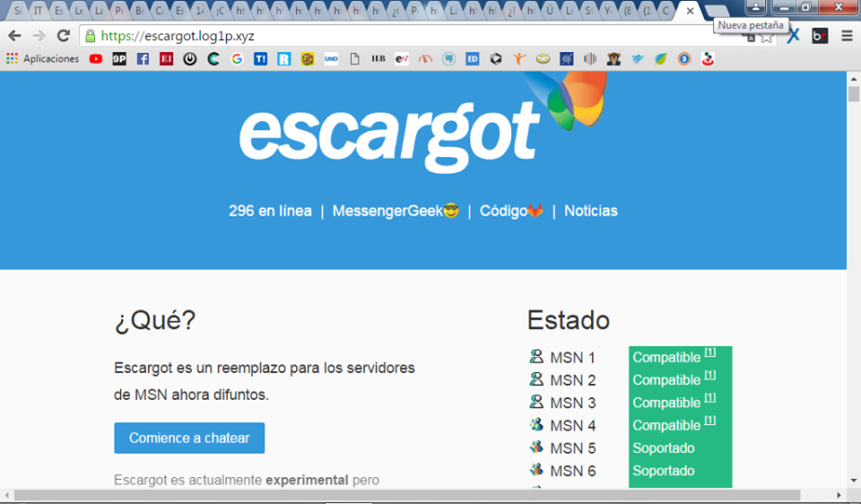Screen dimensions: 861x504
Task: Open the eN bookmark icon
Action: tap(402, 59)
